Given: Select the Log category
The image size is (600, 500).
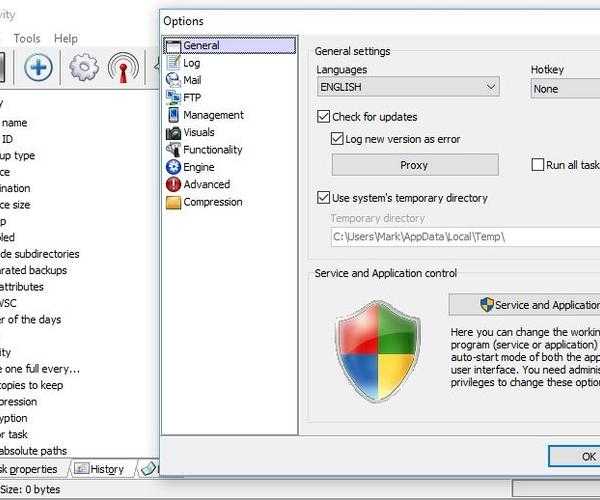Looking at the screenshot, I should tap(191, 63).
